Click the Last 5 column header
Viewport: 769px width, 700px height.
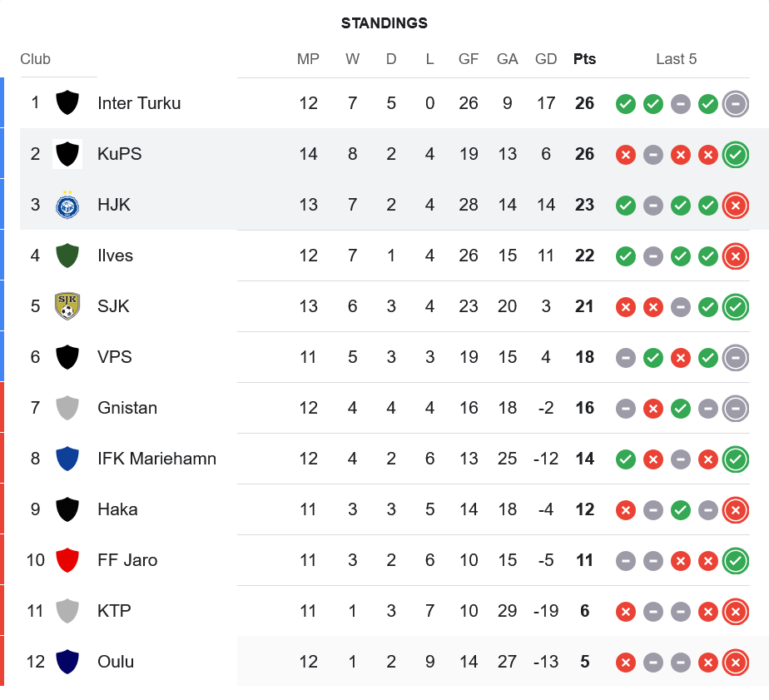[x=676, y=59]
